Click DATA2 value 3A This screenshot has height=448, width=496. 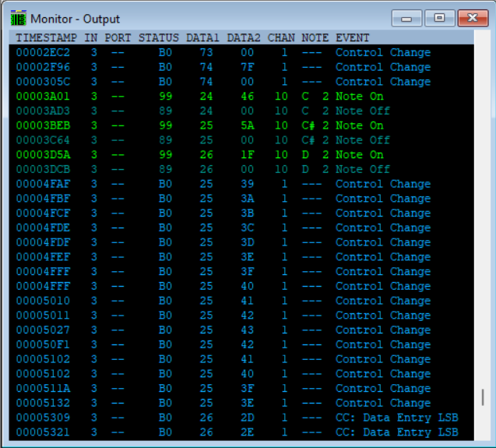247,198
